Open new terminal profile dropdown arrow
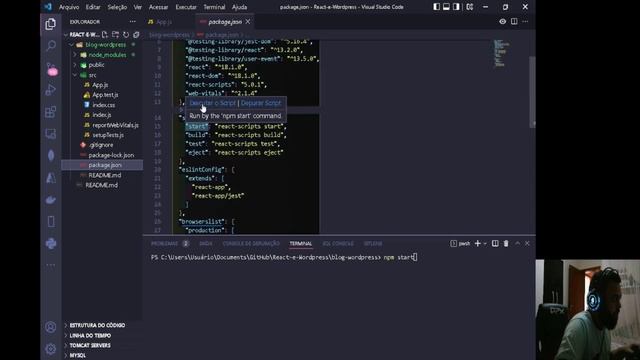Screen dimensions: 640x360 [485, 244]
